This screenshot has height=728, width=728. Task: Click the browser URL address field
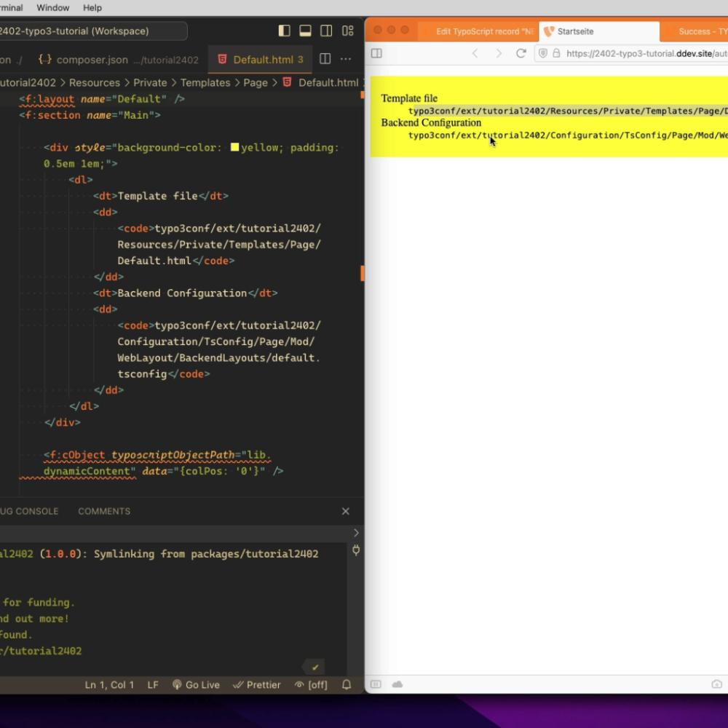pos(631,53)
